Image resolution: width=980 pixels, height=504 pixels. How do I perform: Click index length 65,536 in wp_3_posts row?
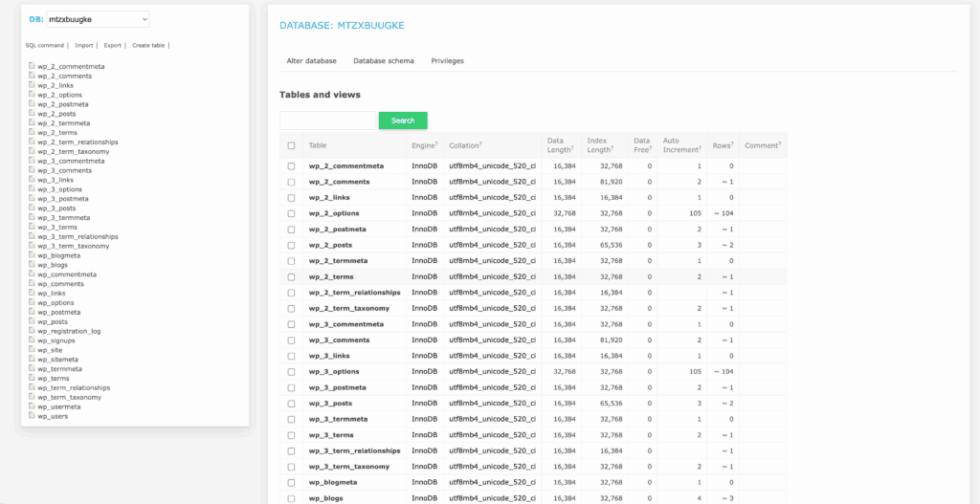[611, 404]
